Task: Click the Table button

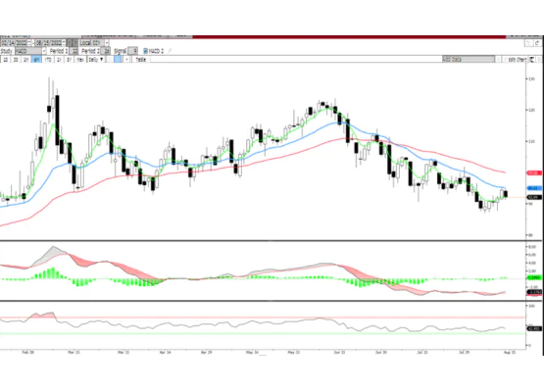Action: (x=141, y=60)
